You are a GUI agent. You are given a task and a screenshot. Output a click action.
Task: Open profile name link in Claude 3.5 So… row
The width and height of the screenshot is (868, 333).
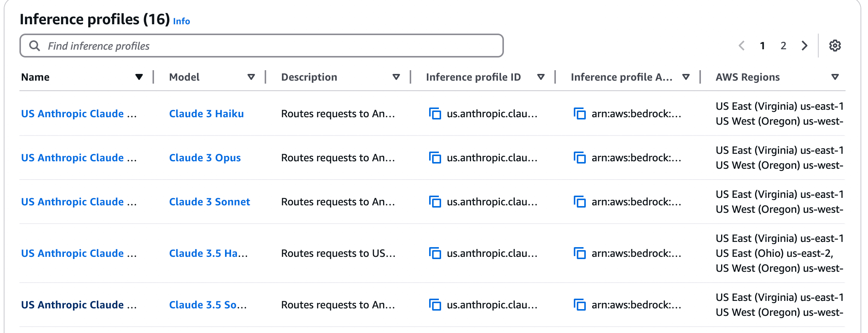(79, 305)
